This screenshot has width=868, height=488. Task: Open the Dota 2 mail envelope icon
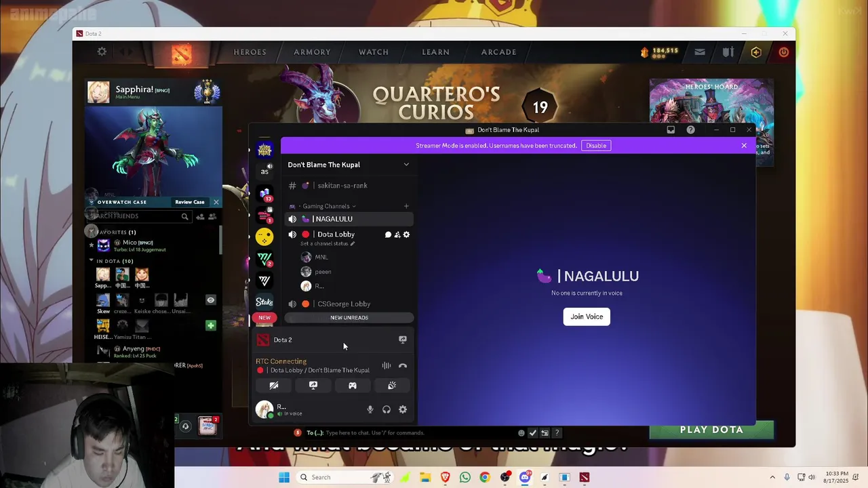[700, 52]
